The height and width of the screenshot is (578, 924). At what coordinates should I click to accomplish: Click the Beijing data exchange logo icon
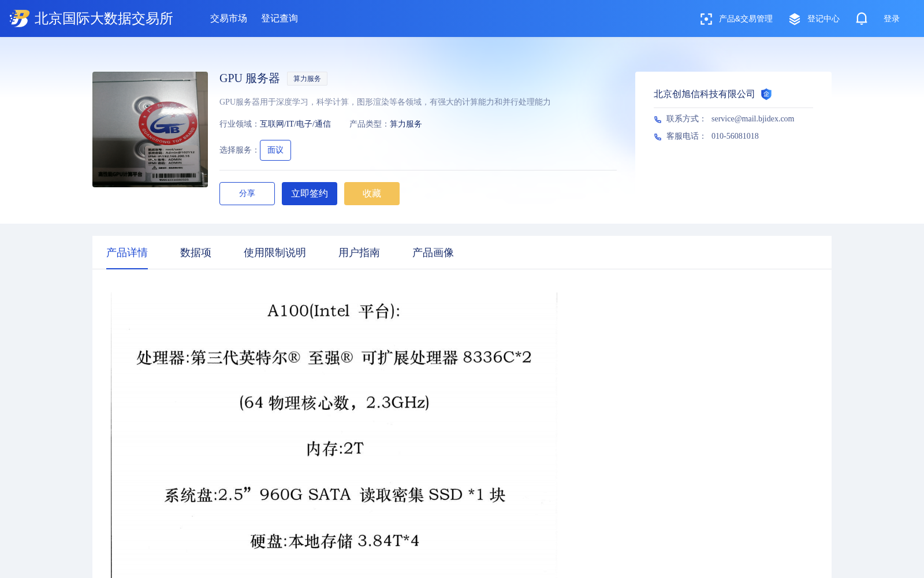click(x=20, y=18)
